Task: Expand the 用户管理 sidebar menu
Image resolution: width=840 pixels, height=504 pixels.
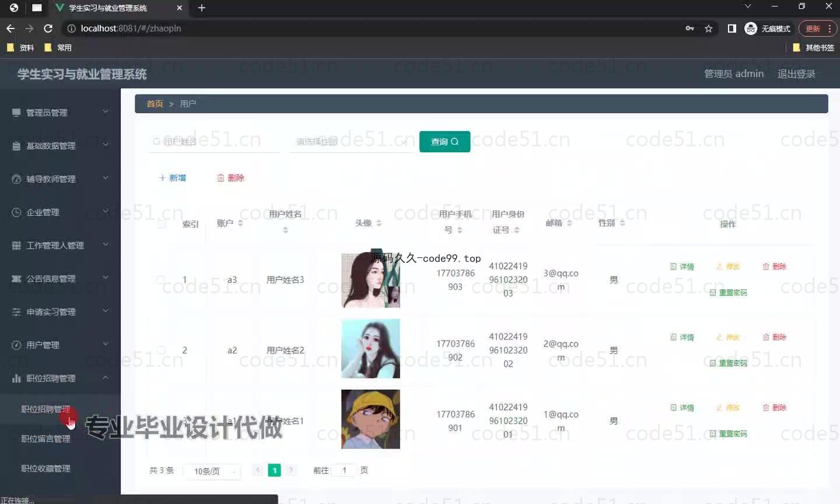Action: click(x=60, y=345)
